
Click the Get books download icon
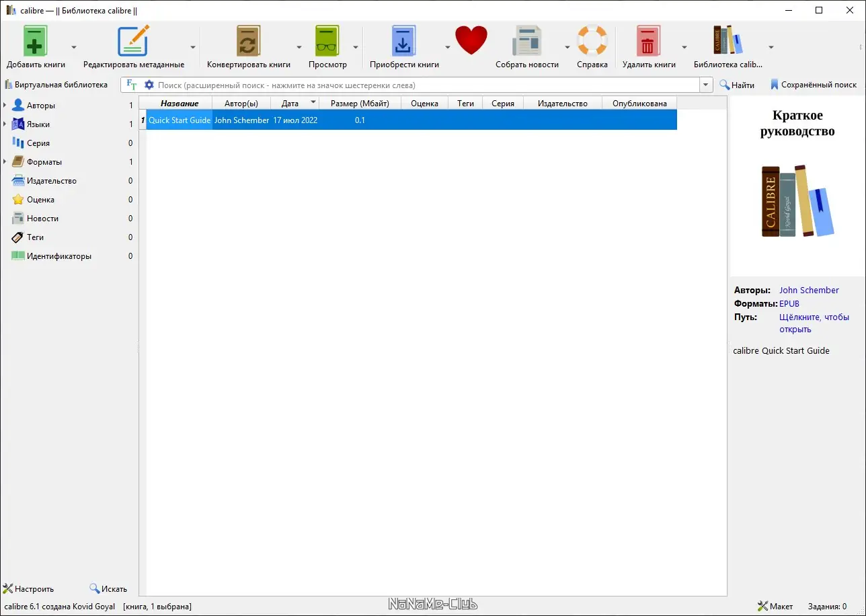click(x=404, y=41)
